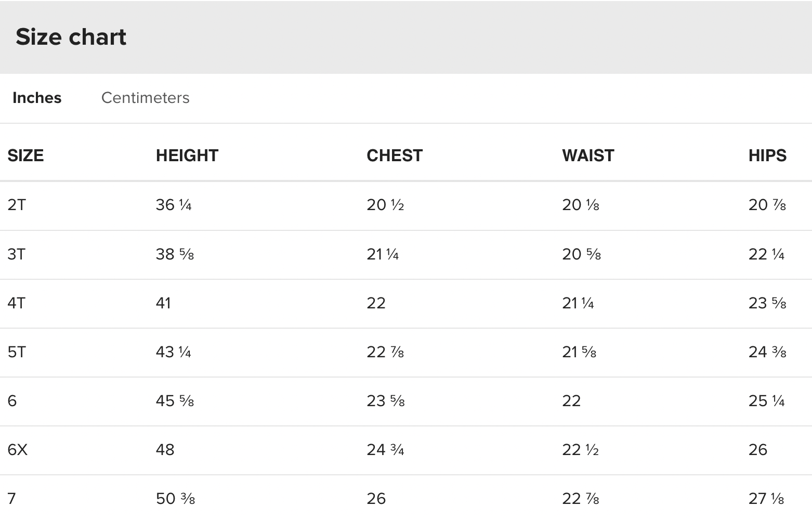The image size is (812, 519).
Task: Click the 23 ⅝ hips value for 4T
Action: (767, 303)
